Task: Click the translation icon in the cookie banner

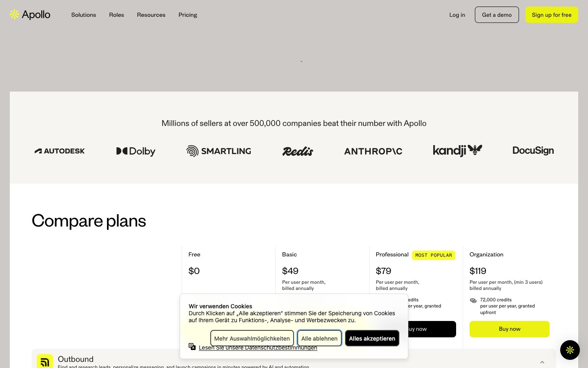Action: [192, 346]
